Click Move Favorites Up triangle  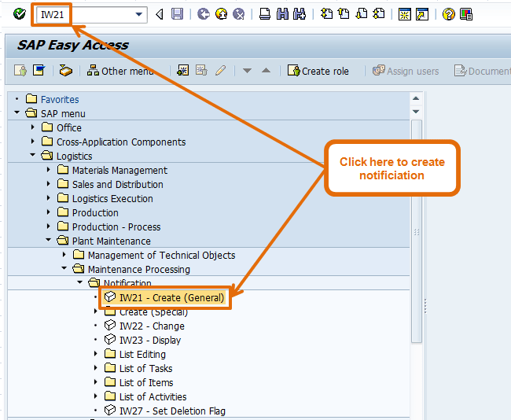(x=267, y=70)
